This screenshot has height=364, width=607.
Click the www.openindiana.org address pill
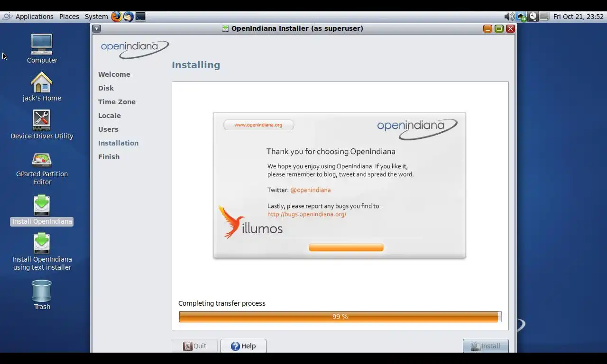258,125
